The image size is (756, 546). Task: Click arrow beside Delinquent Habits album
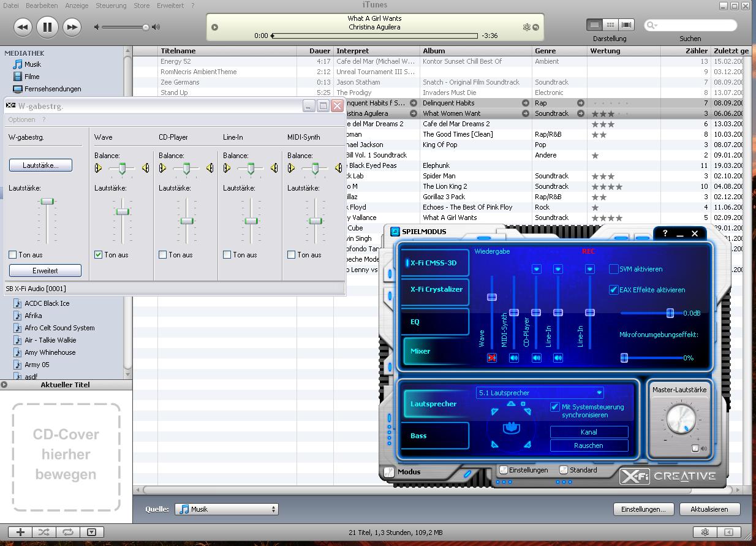525,103
